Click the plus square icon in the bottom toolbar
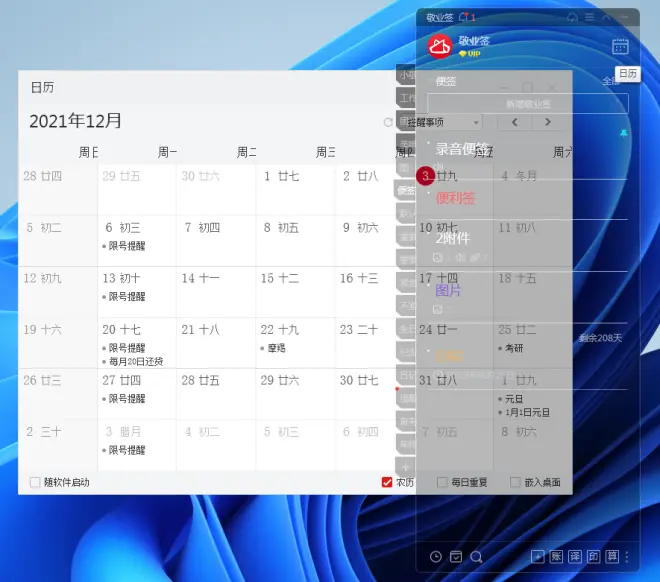Image resolution: width=660 pixels, height=582 pixels. (x=538, y=557)
